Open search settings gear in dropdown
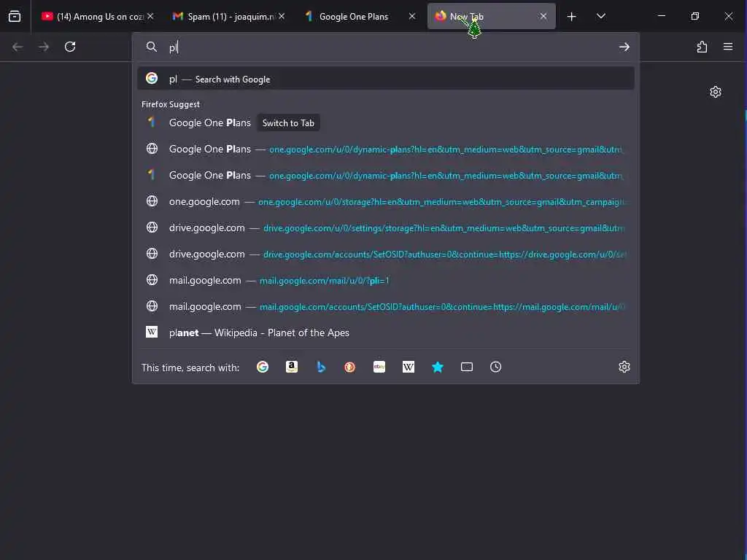The image size is (747, 560). click(x=624, y=367)
